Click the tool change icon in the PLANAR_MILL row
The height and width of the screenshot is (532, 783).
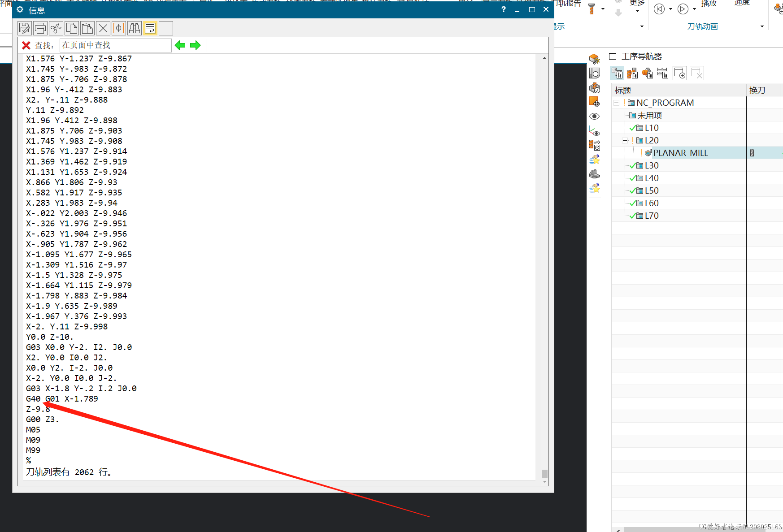(752, 153)
